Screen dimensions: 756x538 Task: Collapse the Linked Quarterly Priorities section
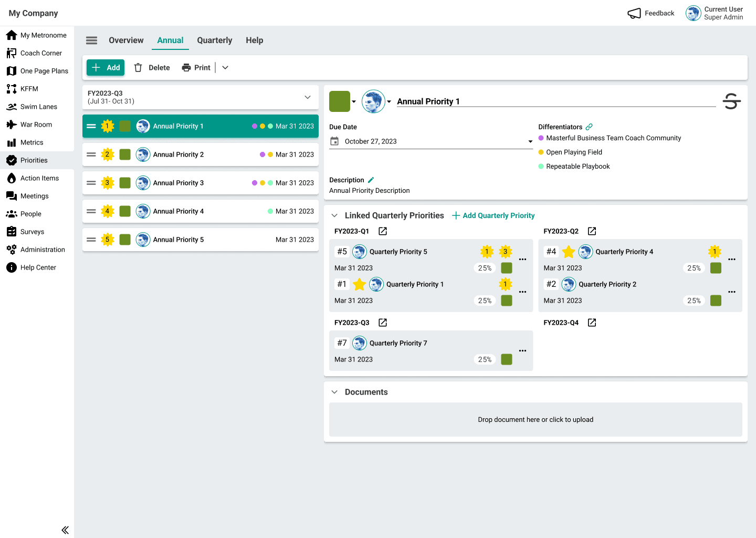point(334,215)
